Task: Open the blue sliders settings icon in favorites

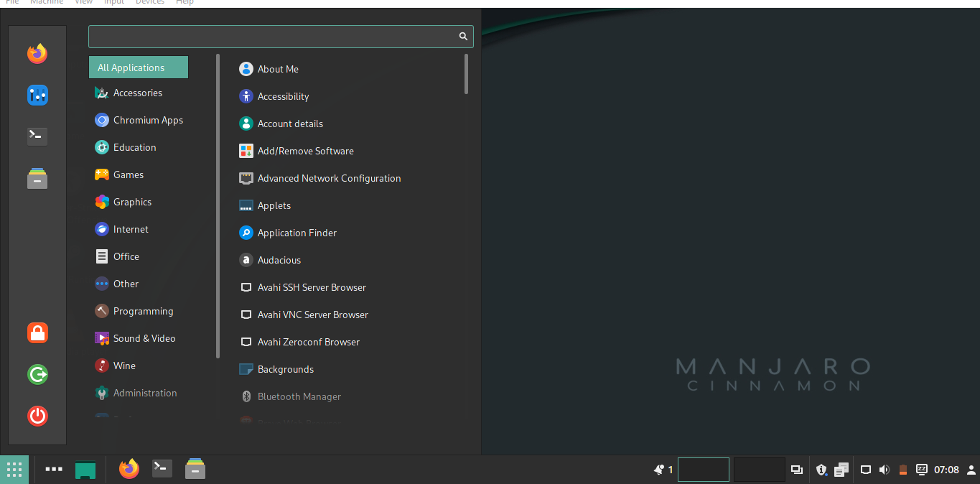Action: pos(37,95)
